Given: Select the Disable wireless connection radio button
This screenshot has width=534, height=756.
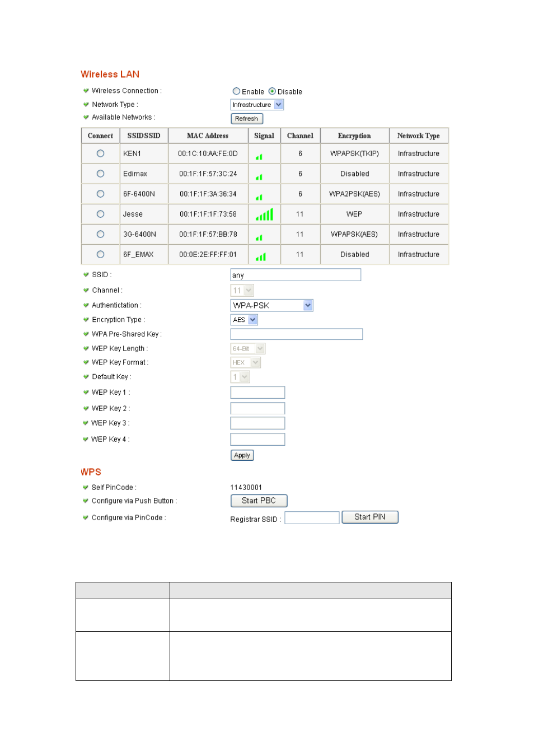Looking at the screenshot, I should (272, 91).
